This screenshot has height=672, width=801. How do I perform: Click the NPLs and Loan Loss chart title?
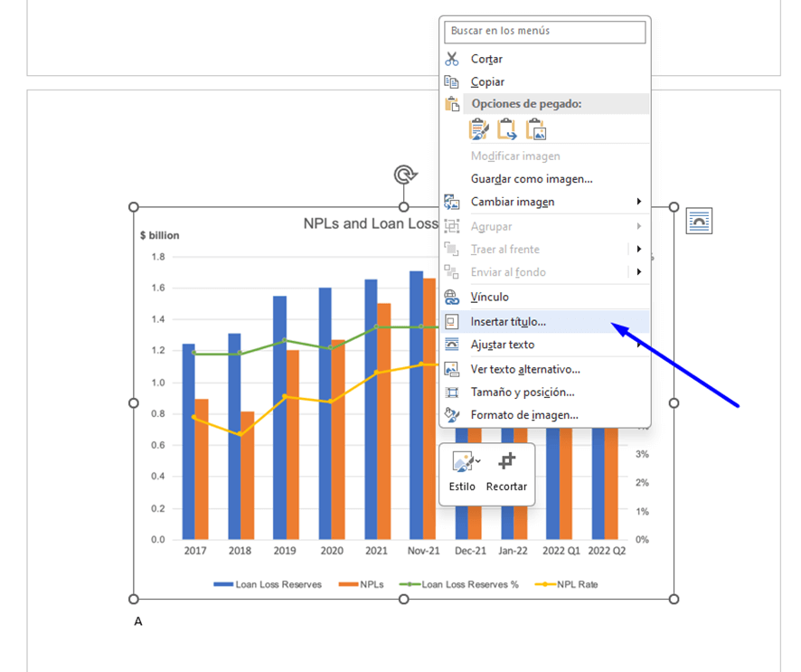coord(371,223)
